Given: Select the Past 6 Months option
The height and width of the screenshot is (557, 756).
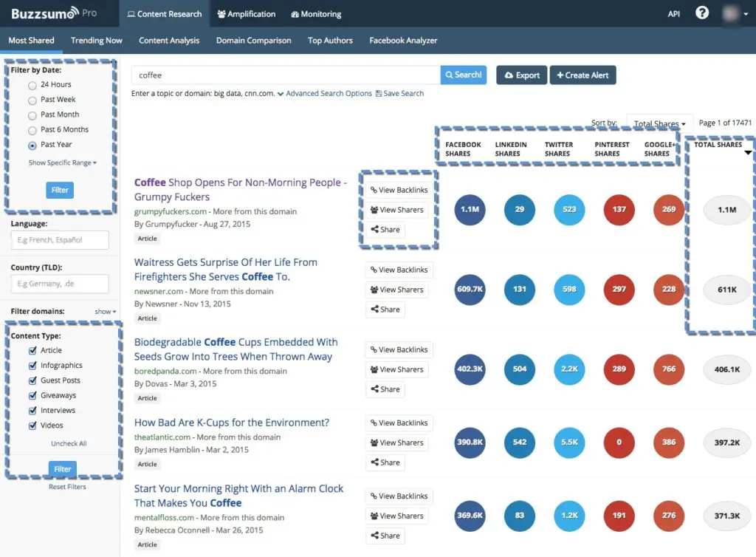Looking at the screenshot, I should tap(32, 130).
